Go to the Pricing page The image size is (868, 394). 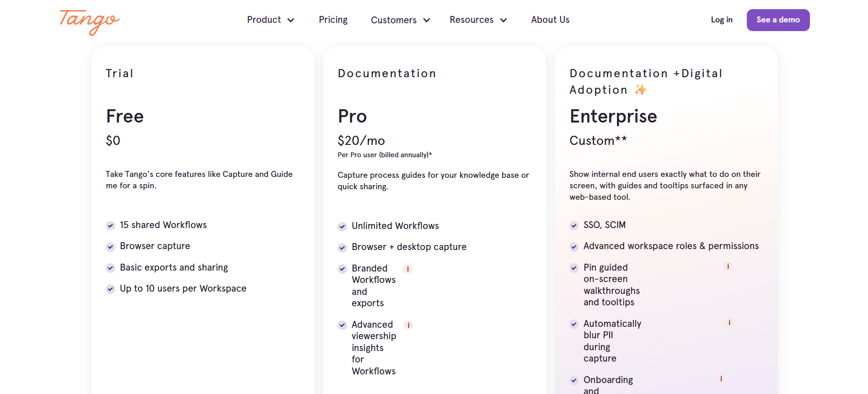(333, 20)
